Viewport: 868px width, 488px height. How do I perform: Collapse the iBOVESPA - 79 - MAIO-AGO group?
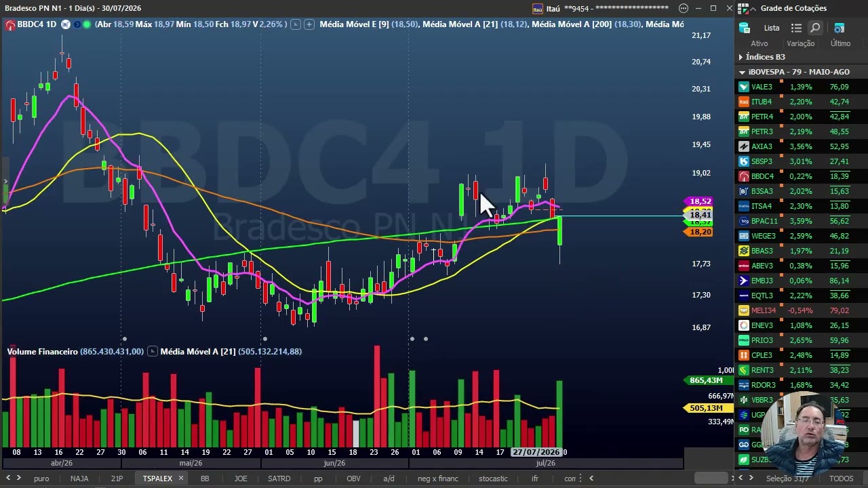click(x=742, y=72)
